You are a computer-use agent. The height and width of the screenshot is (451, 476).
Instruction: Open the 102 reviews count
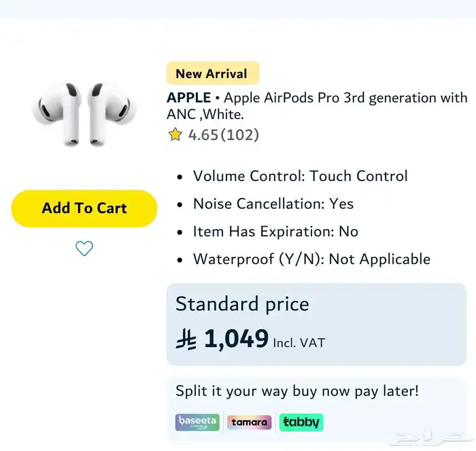pyautogui.click(x=241, y=135)
